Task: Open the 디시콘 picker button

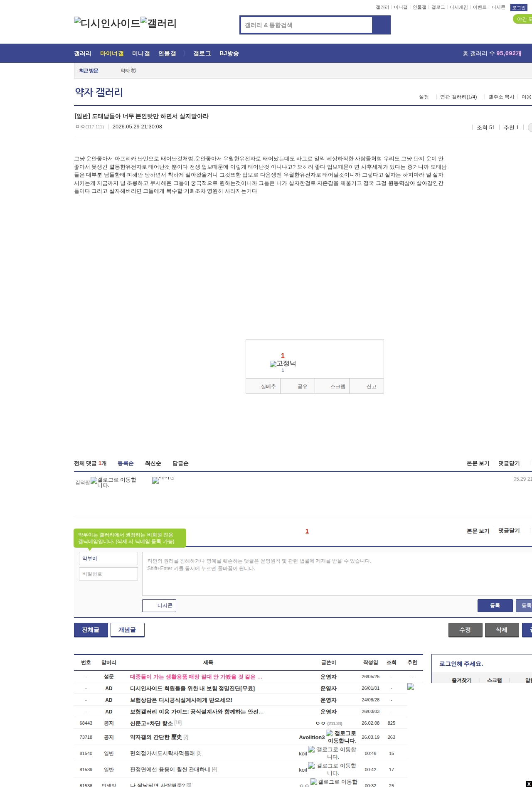Action: [159, 605]
